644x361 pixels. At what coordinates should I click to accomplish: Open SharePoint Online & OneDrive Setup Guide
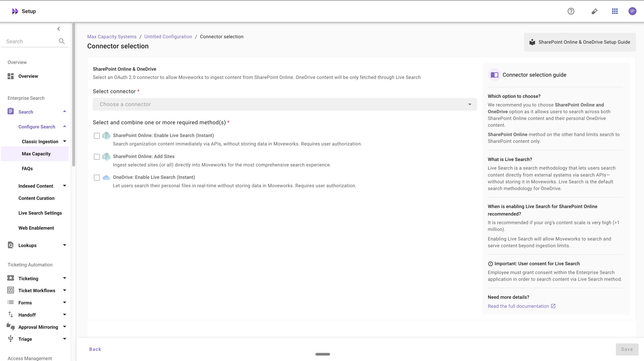click(580, 42)
